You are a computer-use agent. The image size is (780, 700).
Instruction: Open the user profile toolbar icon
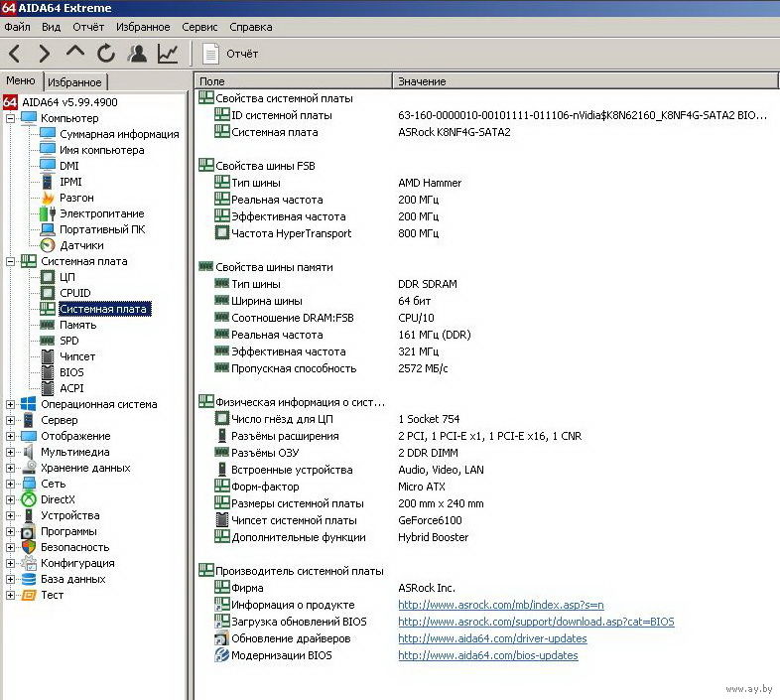coord(138,54)
